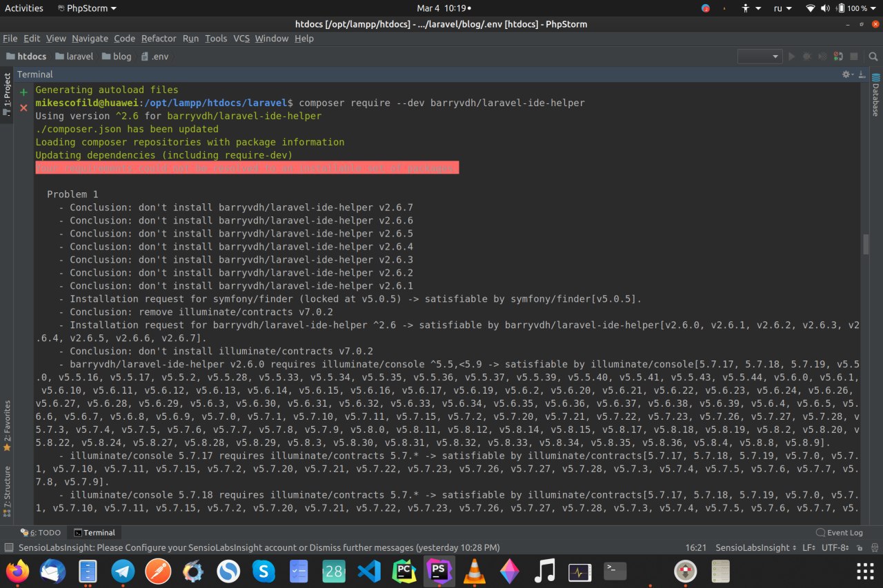
Task: Go to line via 16:21 position indicator
Action: pyautogui.click(x=696, y=547)
